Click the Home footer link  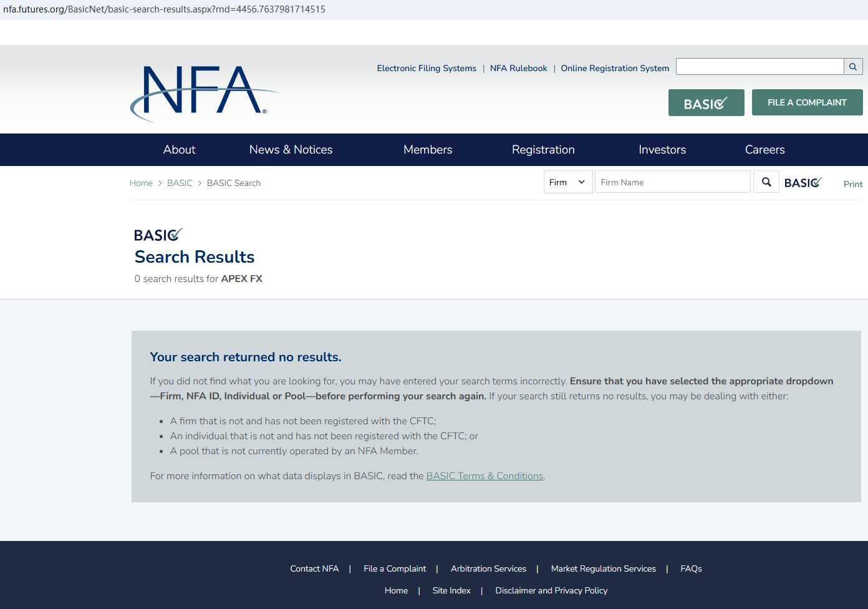pyautogui.click(x=396, y=590)
